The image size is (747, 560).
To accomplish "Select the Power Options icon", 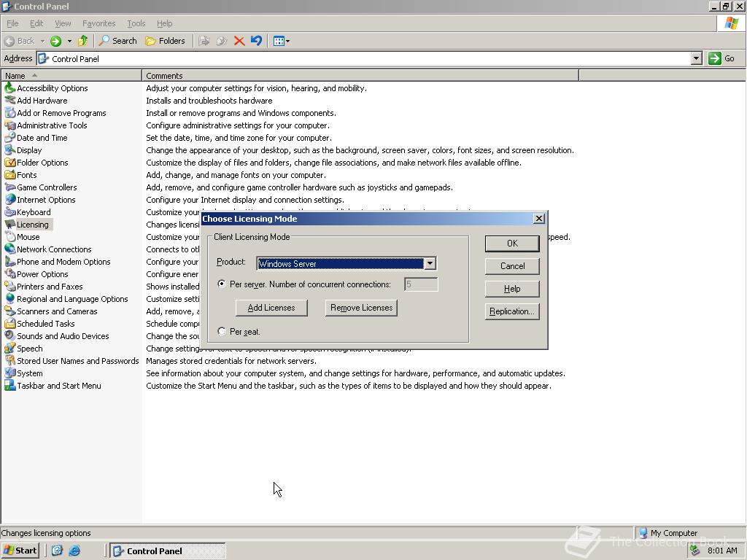I will pos(9,274).
